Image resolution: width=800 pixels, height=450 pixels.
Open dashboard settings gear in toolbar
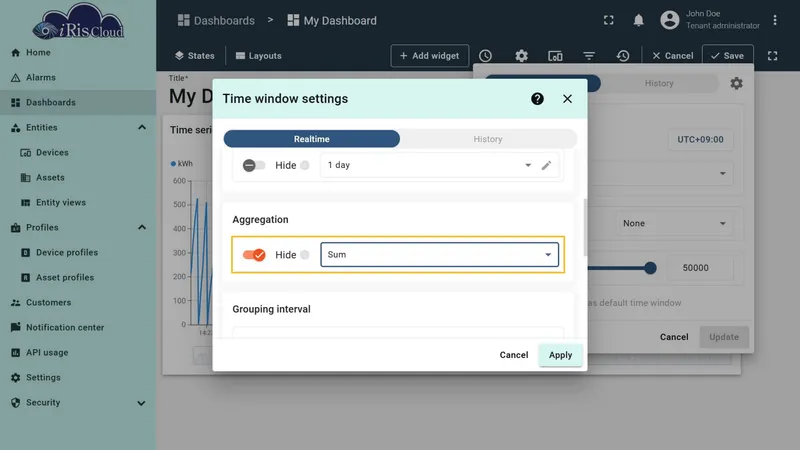coord(521,56)
